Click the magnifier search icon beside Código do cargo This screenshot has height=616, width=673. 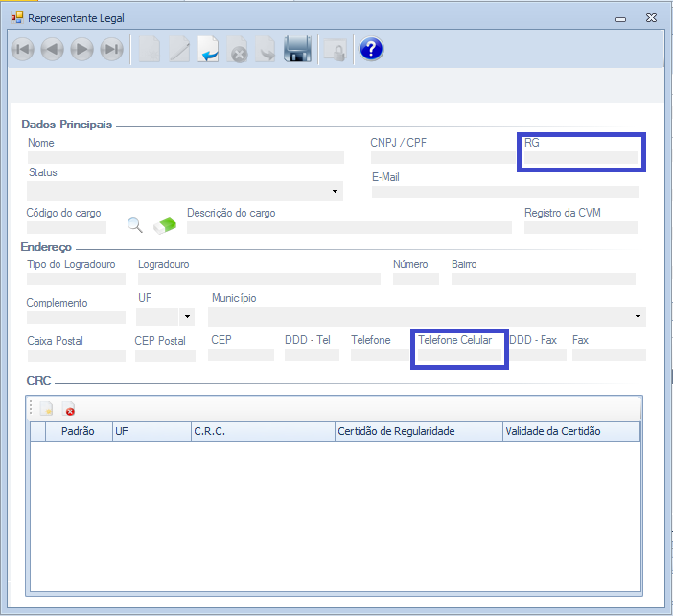pos(135,225)
